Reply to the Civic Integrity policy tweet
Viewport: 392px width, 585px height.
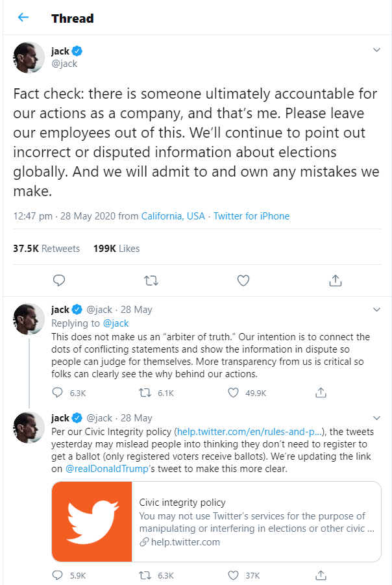point(59,575)
